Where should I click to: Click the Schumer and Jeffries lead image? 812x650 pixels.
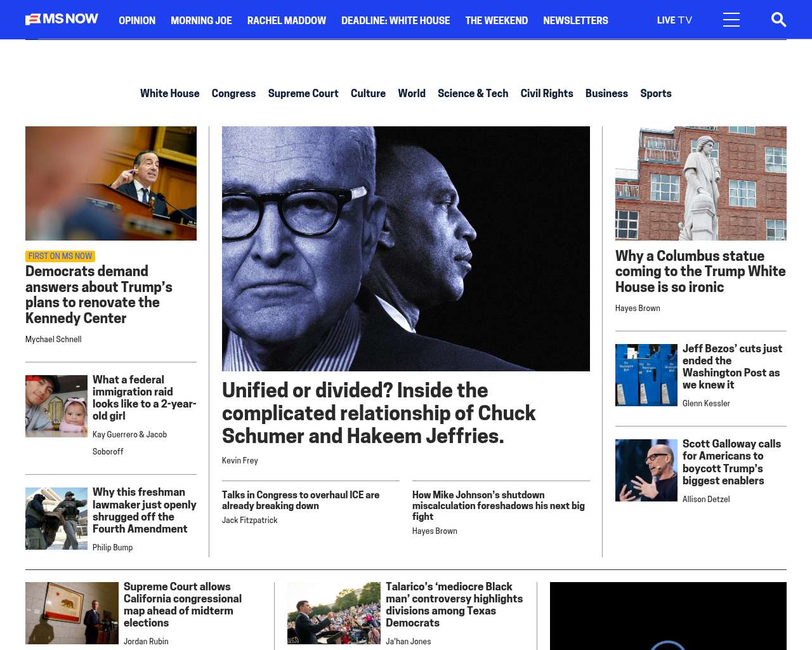point(406,249)
